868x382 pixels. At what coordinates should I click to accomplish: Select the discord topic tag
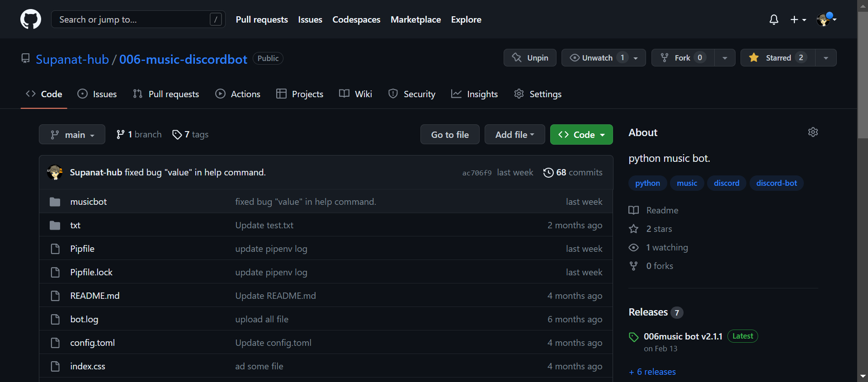pos(726,183)
